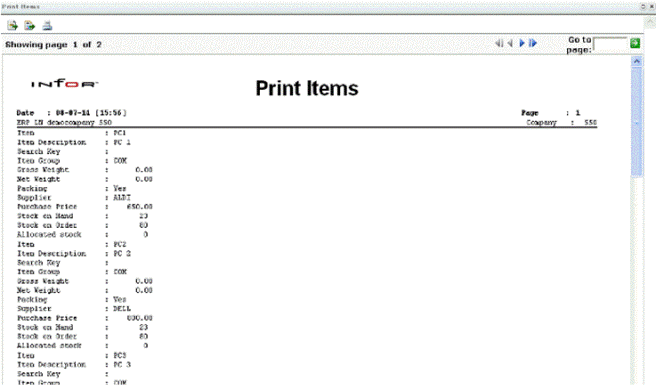Click the printer icon in toolbar
Screen dimensions: 656x390
[x=47, y=26]
